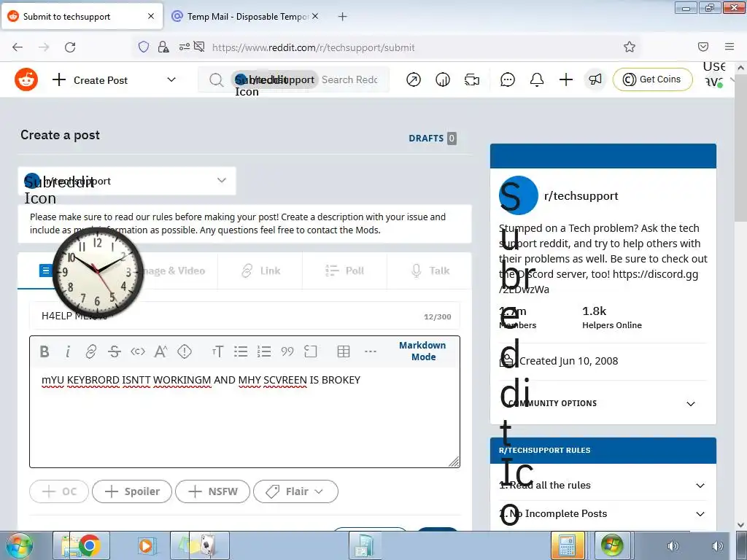The image size is (747, 560).
Task: Insert a numbered list
Action: click(x=264, y=351)
